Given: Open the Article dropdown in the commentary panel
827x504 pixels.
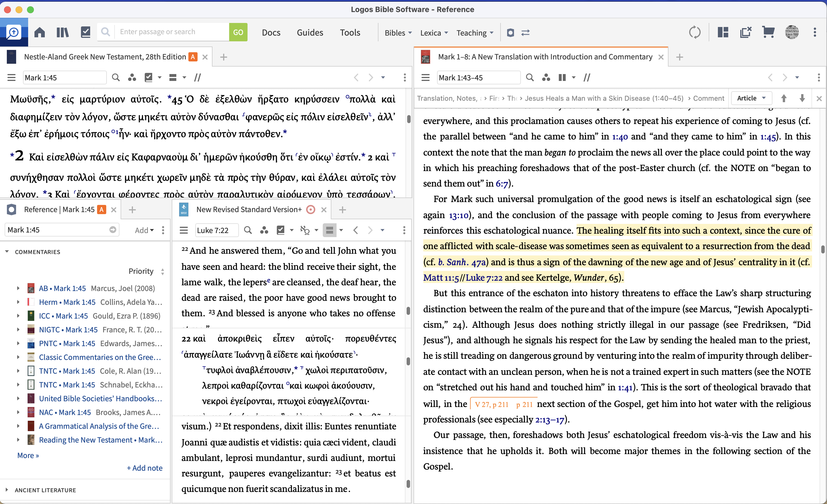Looking at the screenshot, I should pyautogui.click(x=751, y=98).
